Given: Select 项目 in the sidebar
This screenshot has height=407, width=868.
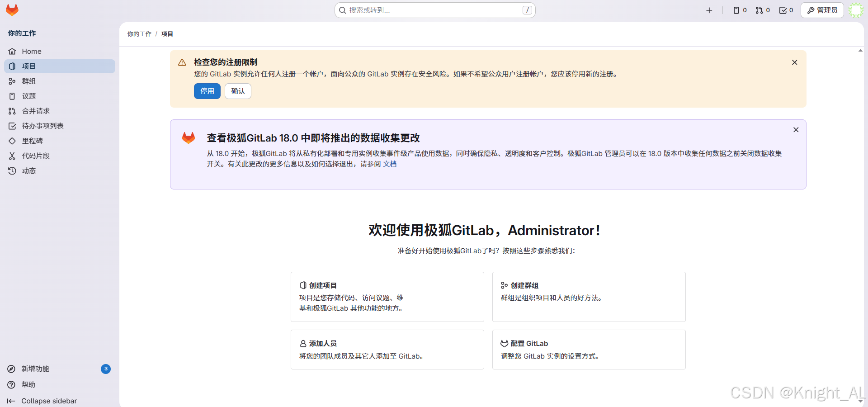Looking at the screenshot, I should (60, 66).
